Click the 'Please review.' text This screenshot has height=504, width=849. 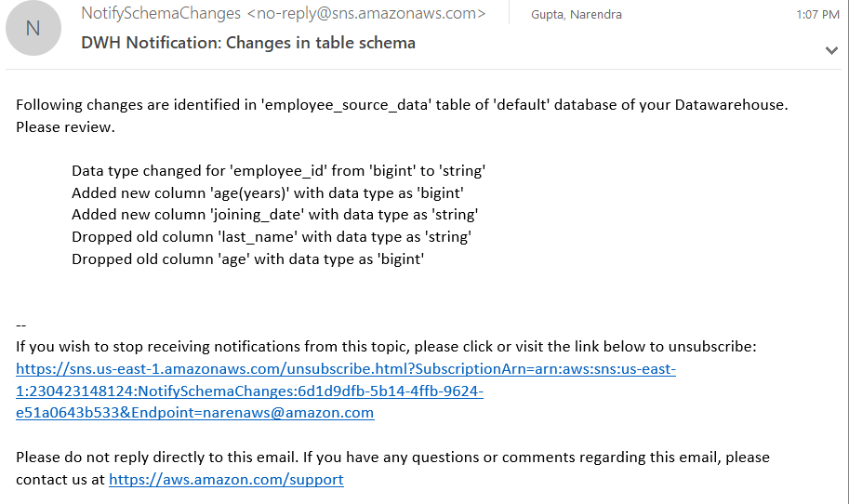tap(65, 126)
